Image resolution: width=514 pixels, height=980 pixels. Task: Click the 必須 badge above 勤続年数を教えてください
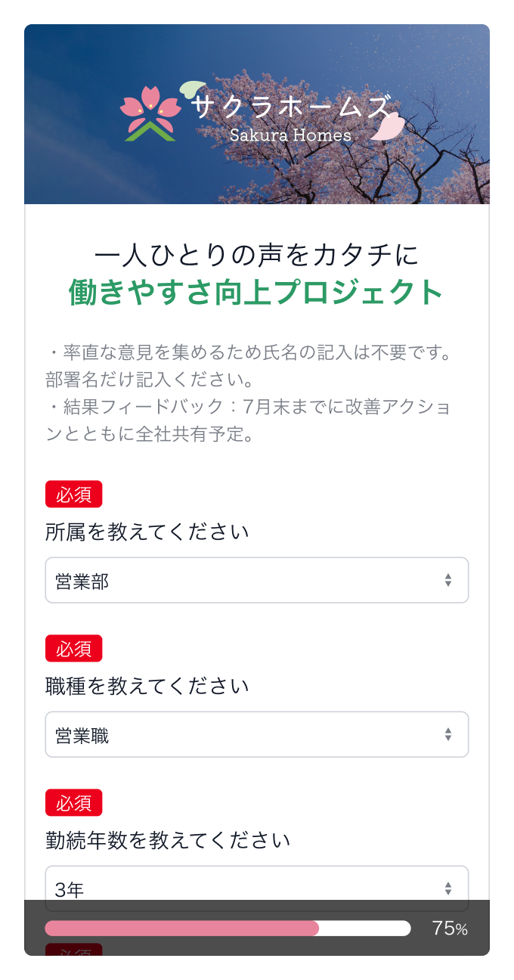[74, 803]
